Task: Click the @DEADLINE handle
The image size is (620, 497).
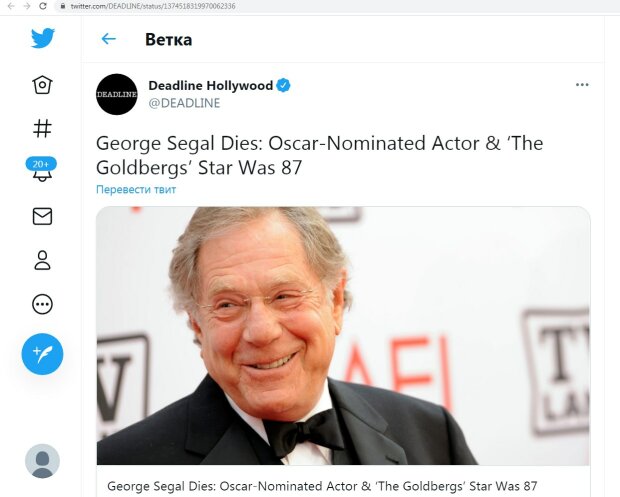Action: 184,103
